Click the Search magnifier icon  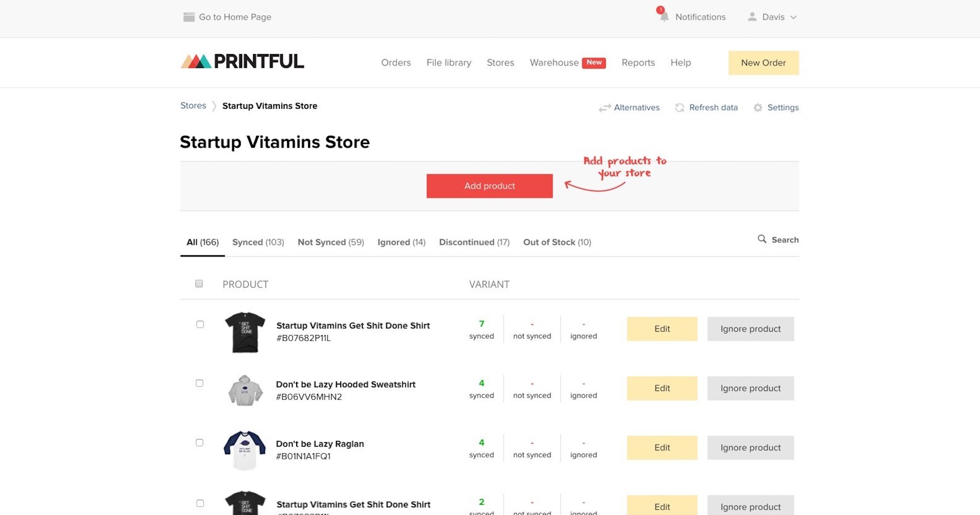coord(762,239)
